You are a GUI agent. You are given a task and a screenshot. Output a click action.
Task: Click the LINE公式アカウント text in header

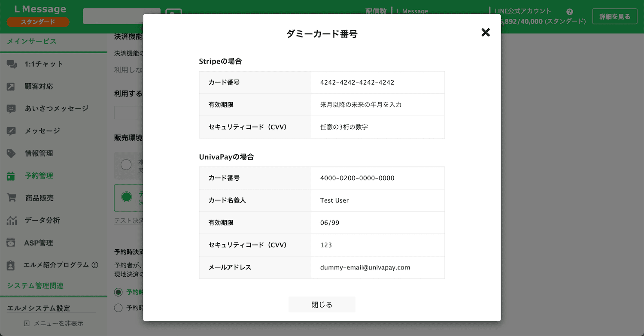coord(523,11)
